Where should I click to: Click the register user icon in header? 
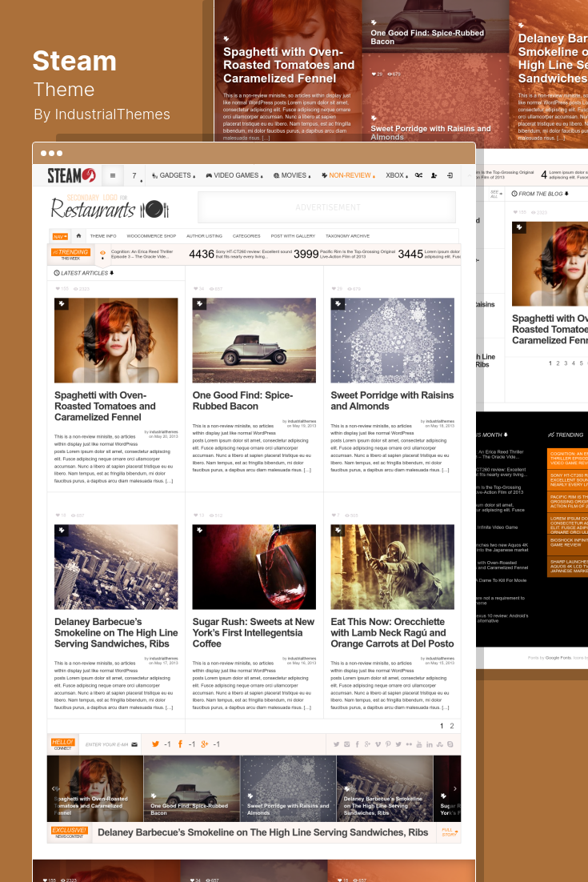click(x=434, y=175)
